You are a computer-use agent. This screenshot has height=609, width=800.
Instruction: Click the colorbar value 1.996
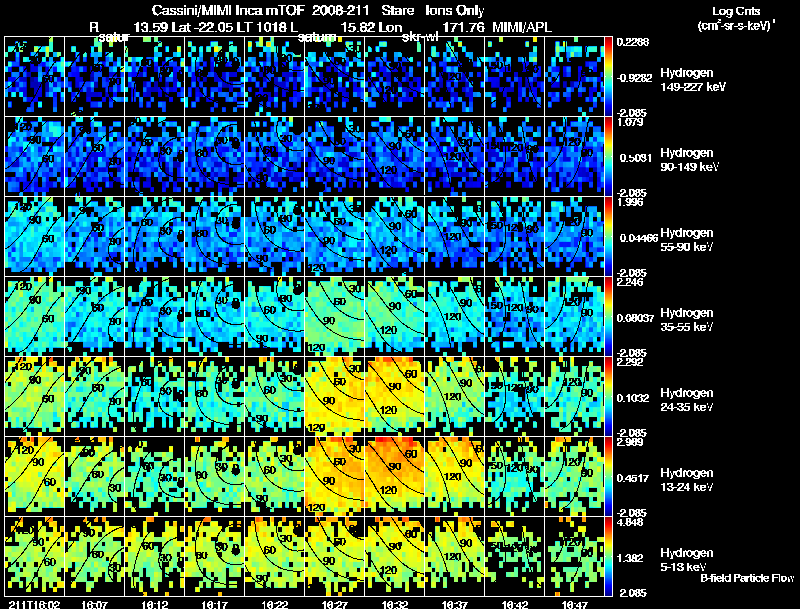pyautogui.click(x=630, y=202)
